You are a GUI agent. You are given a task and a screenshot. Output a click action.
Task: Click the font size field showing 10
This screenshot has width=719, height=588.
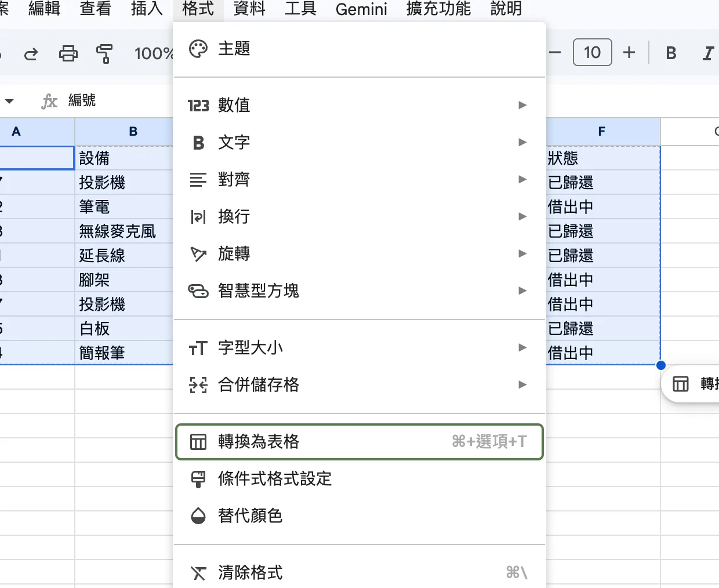tap(592, 53)
